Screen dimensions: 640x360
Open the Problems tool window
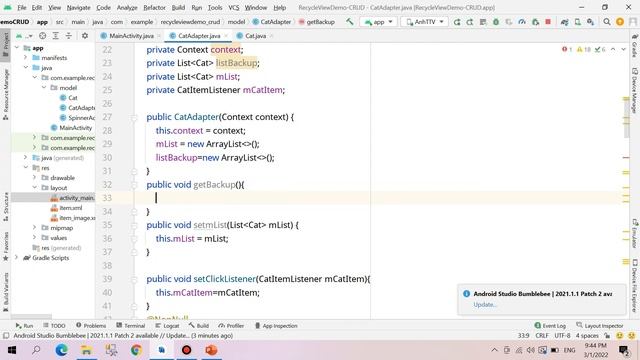pyautogui.click(x=91, y=326)
